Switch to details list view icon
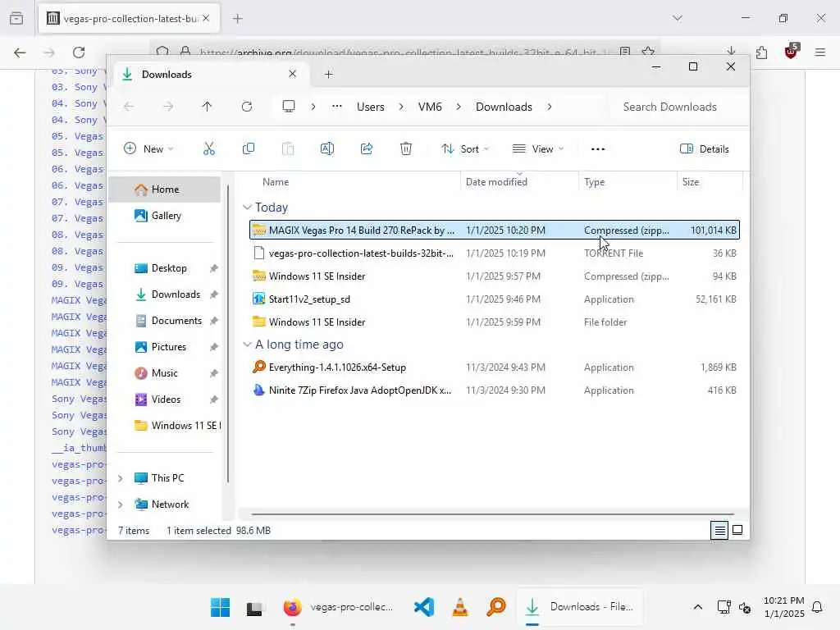 pyautogui.click(x=719, y=531)
